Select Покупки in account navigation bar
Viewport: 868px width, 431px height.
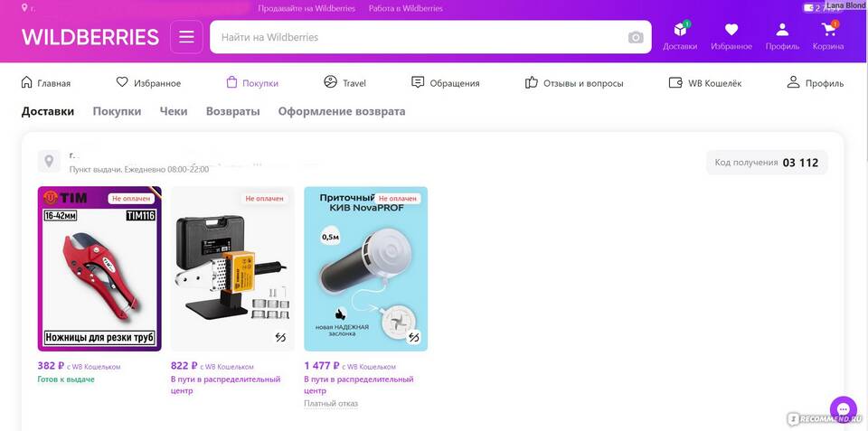coord(252,83)
